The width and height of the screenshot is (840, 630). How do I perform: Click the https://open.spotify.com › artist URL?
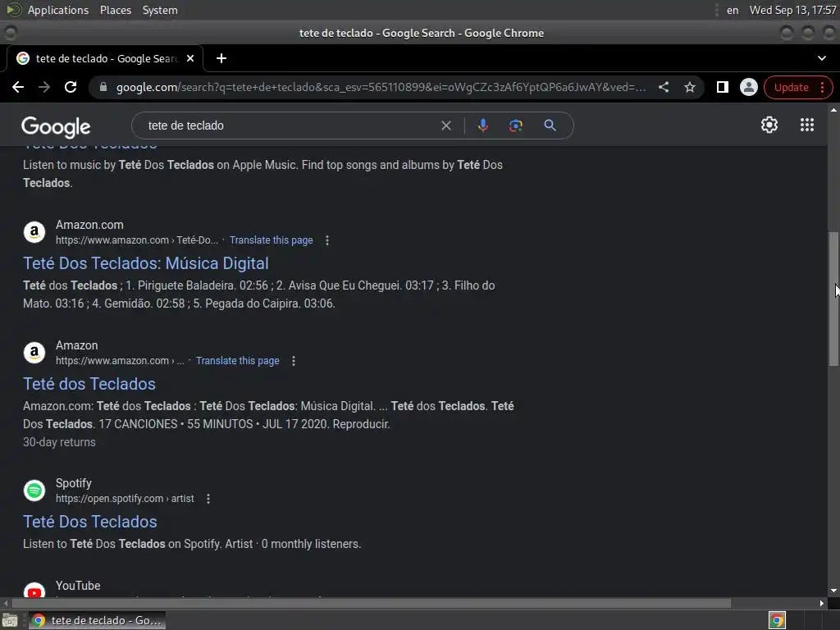point(125,499)
